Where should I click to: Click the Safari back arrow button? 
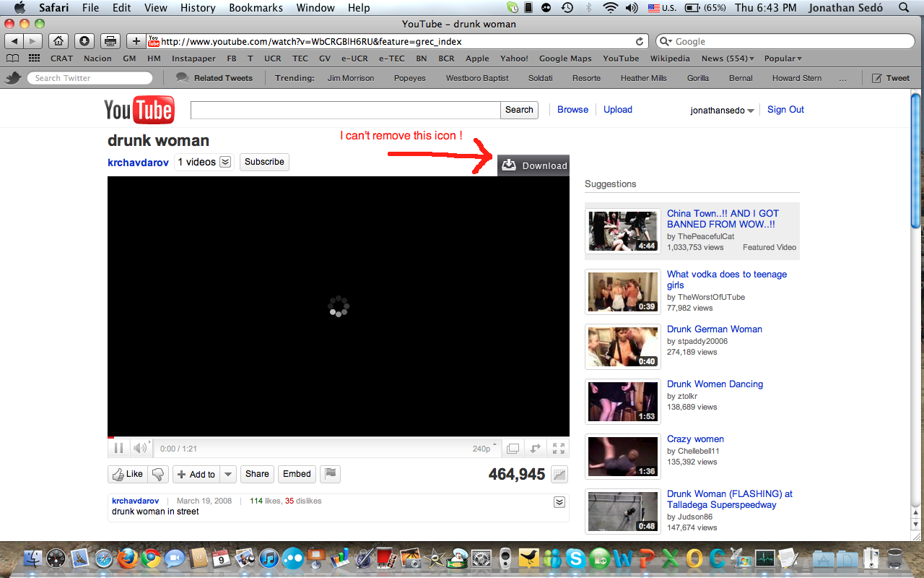[x=14, y=41]
